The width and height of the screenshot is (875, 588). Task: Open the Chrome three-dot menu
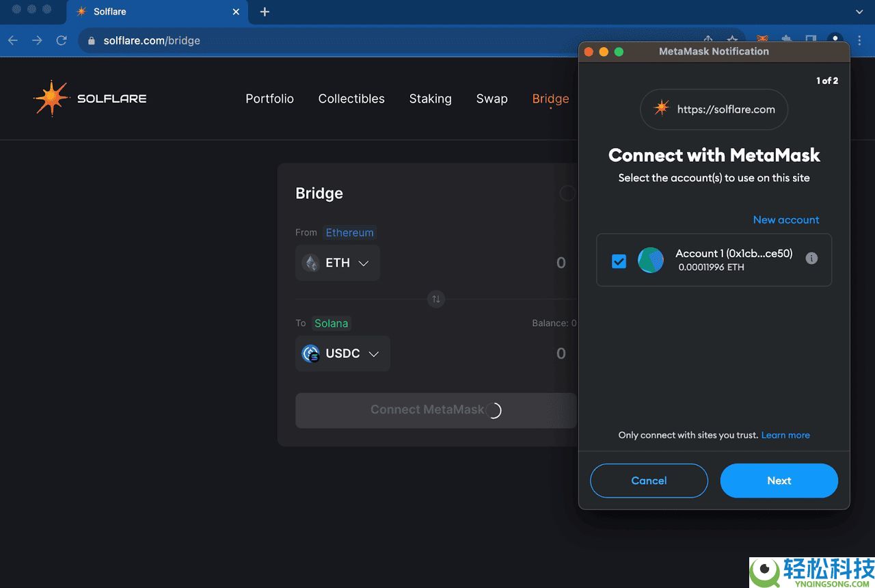[x=859, y=40]
